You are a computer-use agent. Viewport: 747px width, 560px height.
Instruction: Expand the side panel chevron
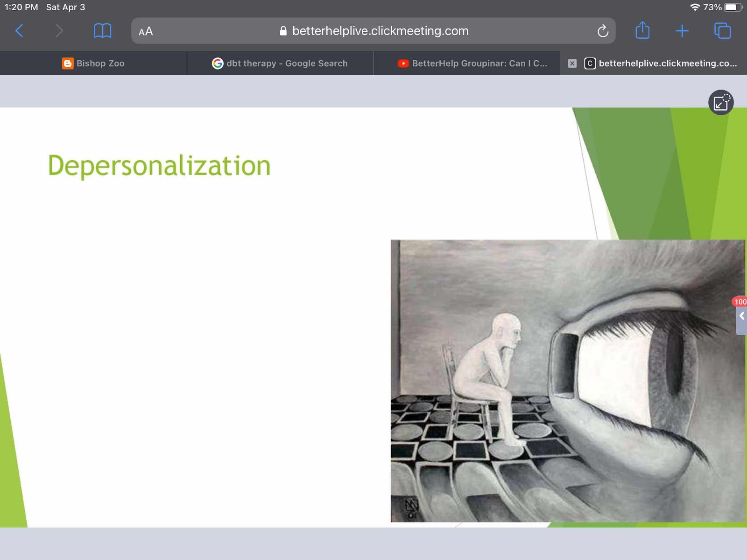coord(741,316)
